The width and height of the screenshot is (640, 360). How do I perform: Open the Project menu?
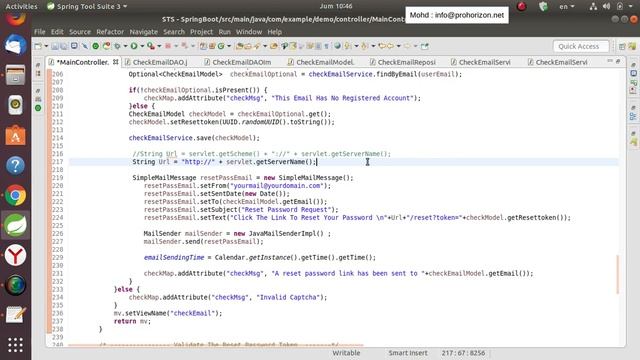point(202,31)
